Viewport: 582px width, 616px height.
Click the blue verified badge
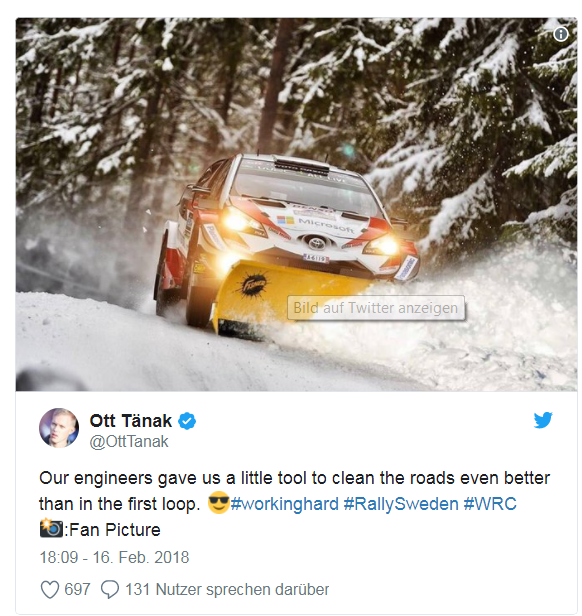187,421
